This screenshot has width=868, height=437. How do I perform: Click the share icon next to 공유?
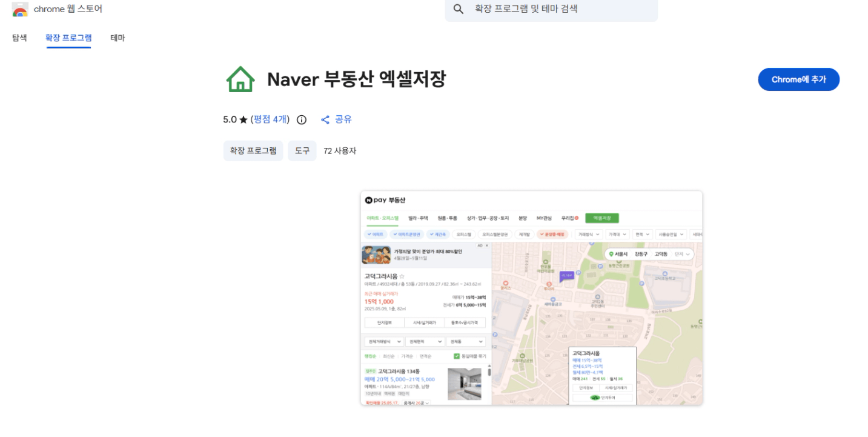tap(325, 119)
